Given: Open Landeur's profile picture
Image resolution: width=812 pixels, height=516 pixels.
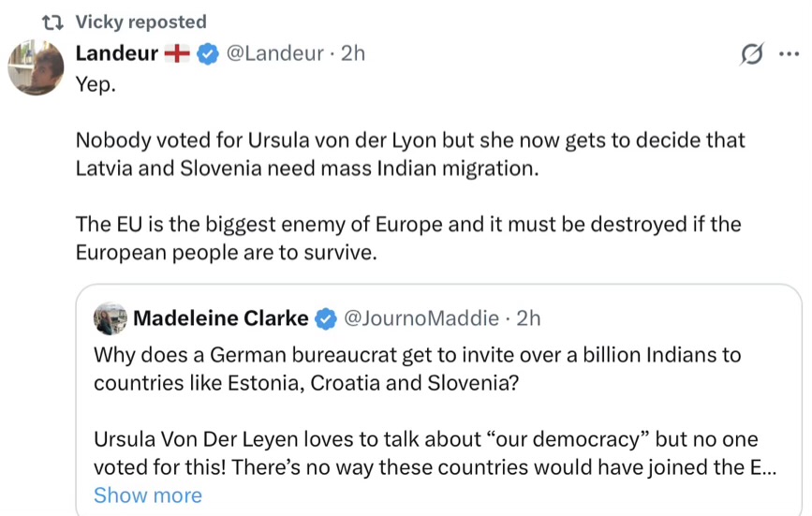Looking at the screenshot, I should coord(37,67).
